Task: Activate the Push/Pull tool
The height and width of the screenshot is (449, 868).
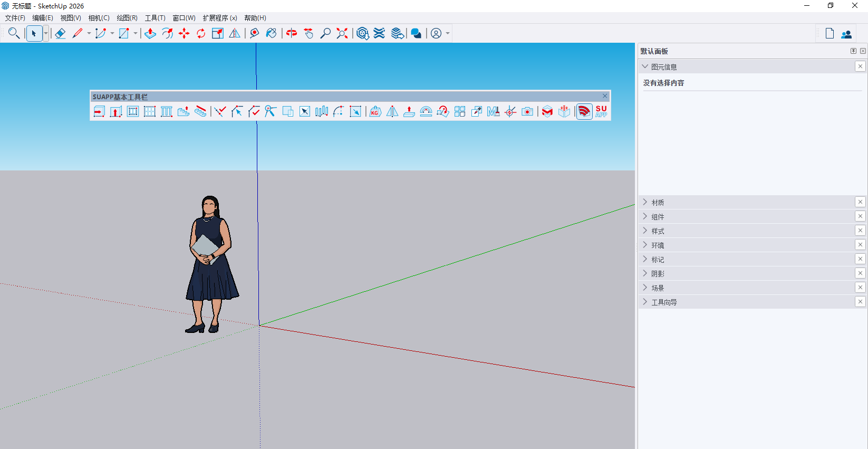Action: pyautogui.click(x=150, y=33)
